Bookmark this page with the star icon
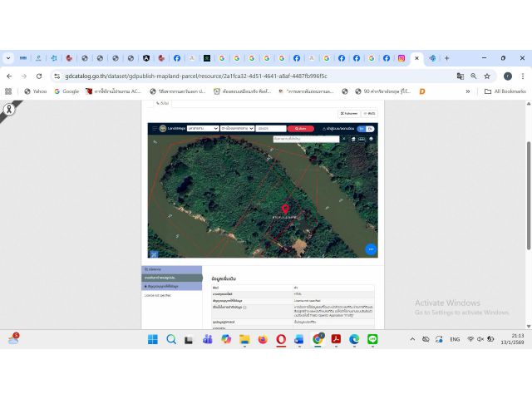 [x=487, y=76]
